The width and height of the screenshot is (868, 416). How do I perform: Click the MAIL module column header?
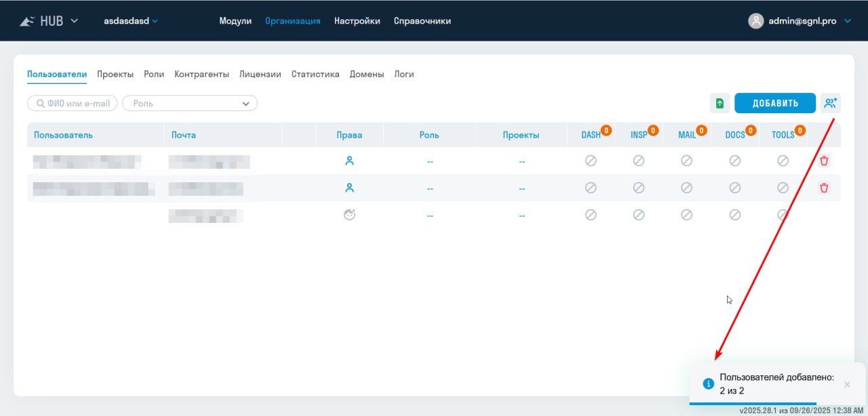click(687, 135)
